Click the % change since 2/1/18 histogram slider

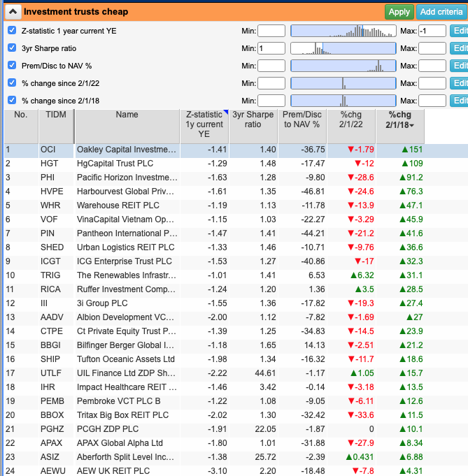pos(343,101)
